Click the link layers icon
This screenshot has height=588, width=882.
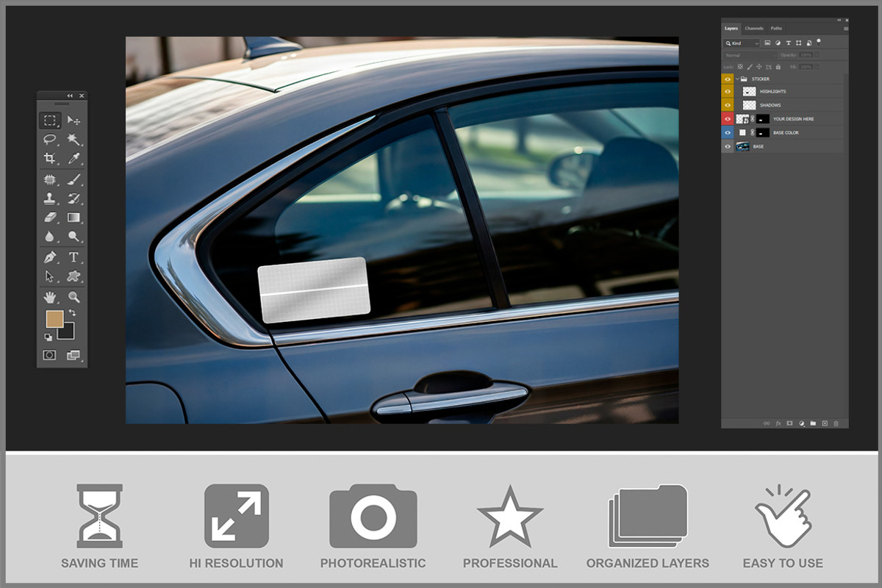coord(767,423)
